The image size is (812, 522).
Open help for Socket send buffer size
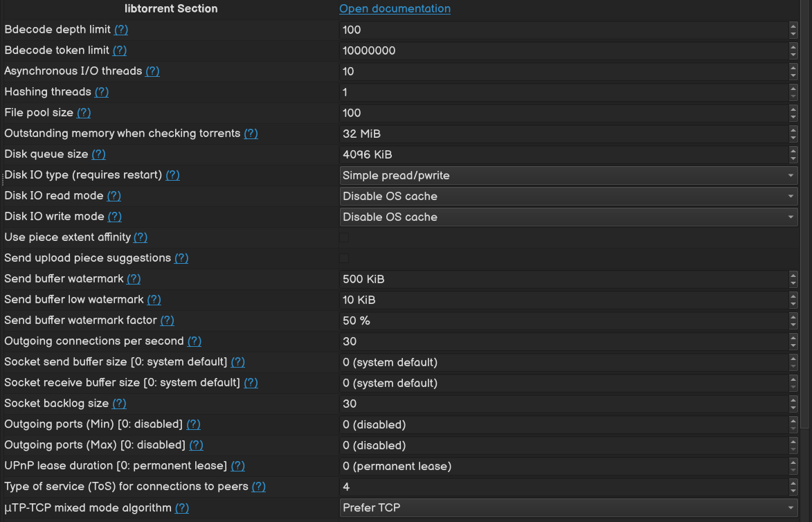point(237,361)
